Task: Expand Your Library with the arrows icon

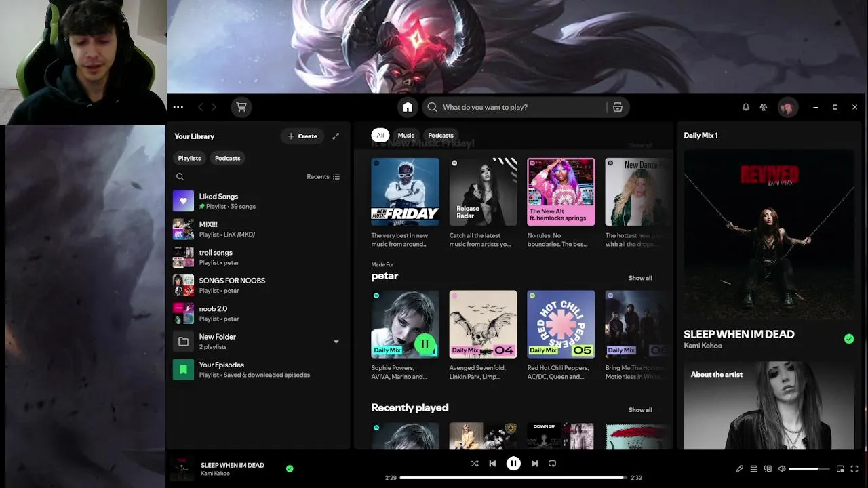Action: (336, 136)
